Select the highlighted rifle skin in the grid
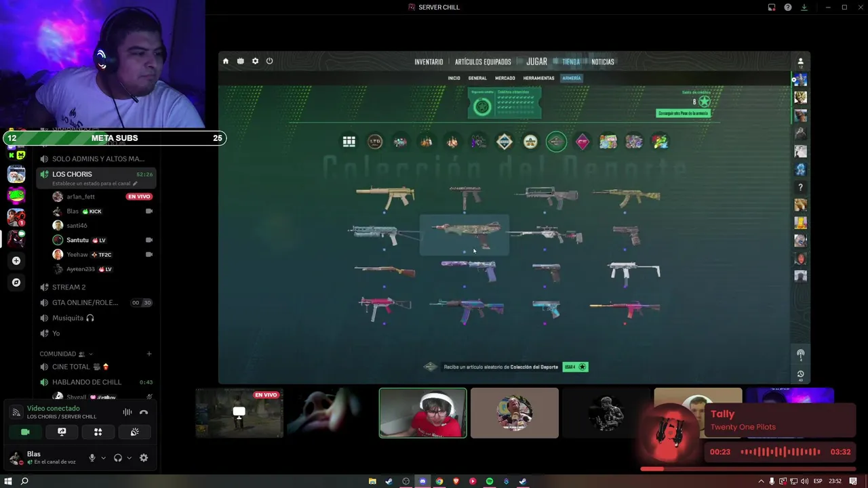This screenshot has height=488, width=868. point(465,235)
